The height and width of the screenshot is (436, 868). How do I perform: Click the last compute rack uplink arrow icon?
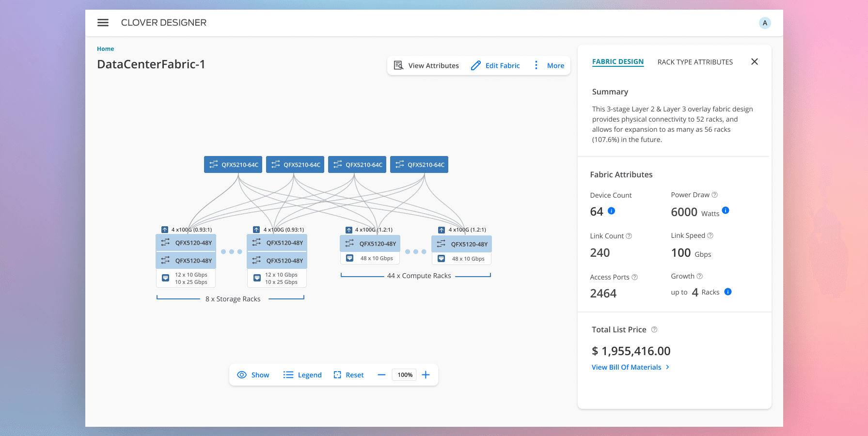[442, 230]
